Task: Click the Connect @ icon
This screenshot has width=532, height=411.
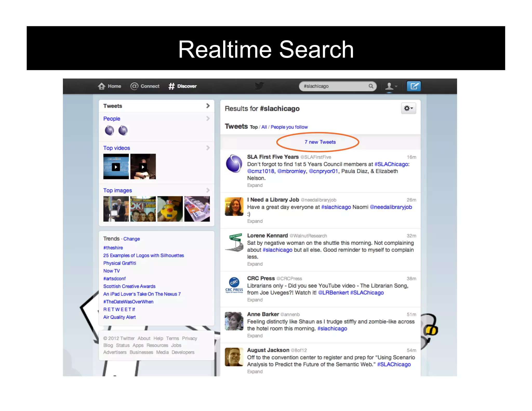Action: 134,86
